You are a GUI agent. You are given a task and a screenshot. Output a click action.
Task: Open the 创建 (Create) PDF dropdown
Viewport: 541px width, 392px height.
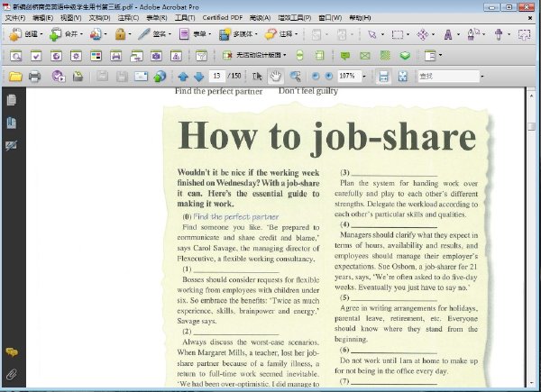[x=25, y=34]
